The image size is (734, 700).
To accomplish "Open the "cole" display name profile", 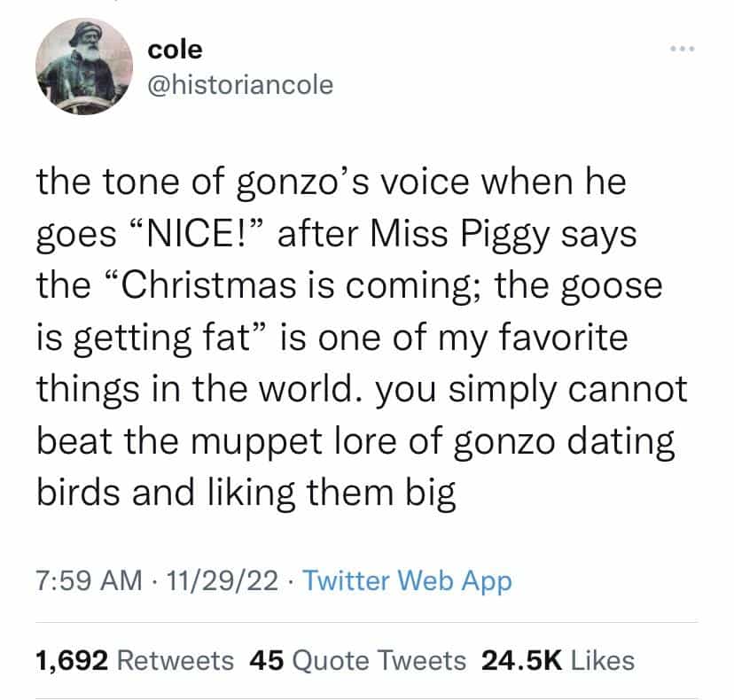I will click(x=176, y=50).
